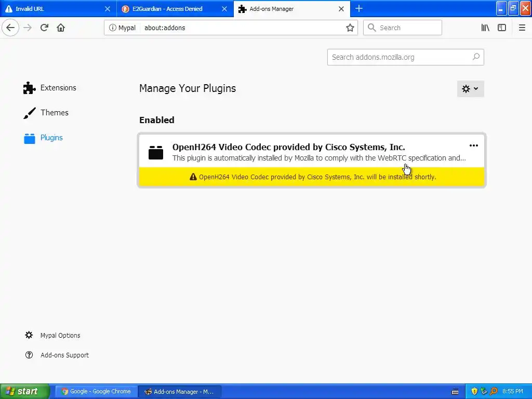Open Add-ons Support link
Viewport: 532px width, 399px height.
(64, 355)
